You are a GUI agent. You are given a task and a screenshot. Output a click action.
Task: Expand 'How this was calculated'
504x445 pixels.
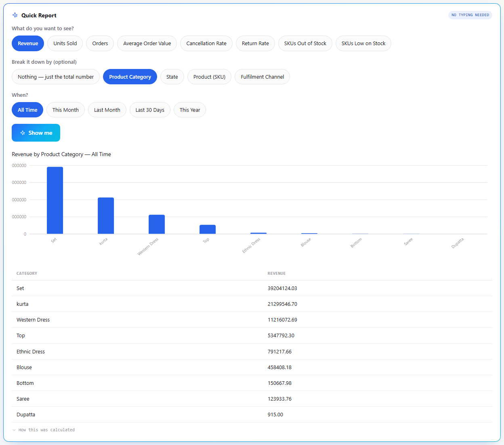(x=44, y=430)
